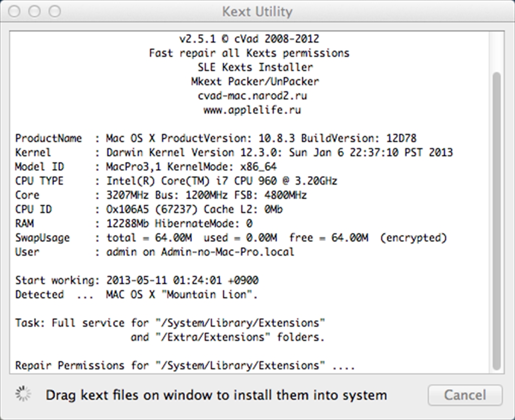Click the Kext Utility window title
This screenshot has height=420, width=515.
(257, 12)
